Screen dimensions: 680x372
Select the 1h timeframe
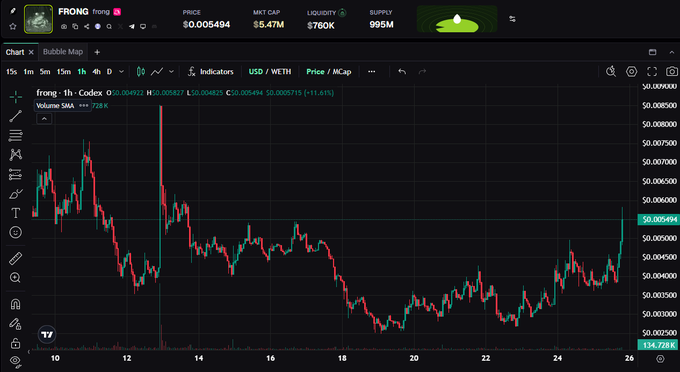click(82, 72)
